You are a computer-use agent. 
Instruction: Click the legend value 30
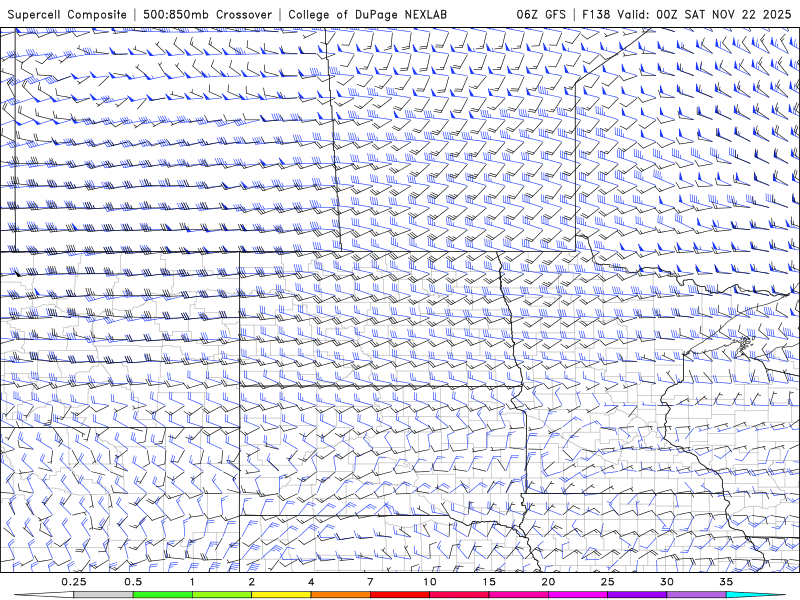click(x=666, y=582)
